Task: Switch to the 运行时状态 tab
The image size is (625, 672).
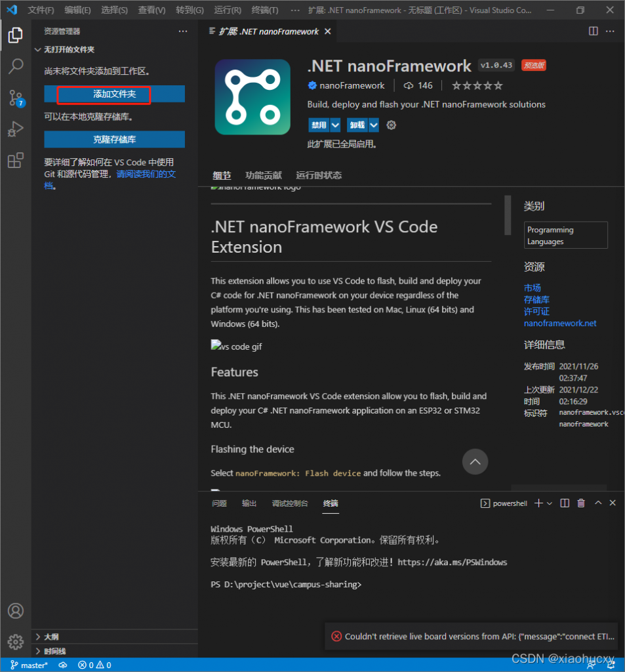Action: point(319,175)
